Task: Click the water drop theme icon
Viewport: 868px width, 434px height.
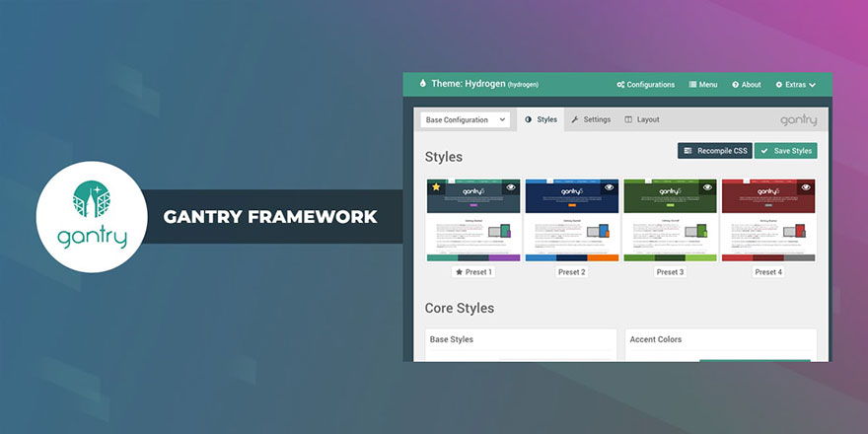Action: [x=423, y=84]
